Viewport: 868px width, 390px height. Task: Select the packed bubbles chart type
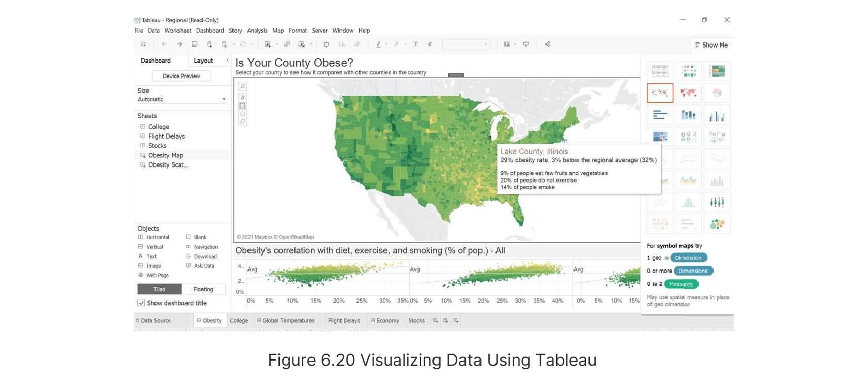tap(717, 224)
